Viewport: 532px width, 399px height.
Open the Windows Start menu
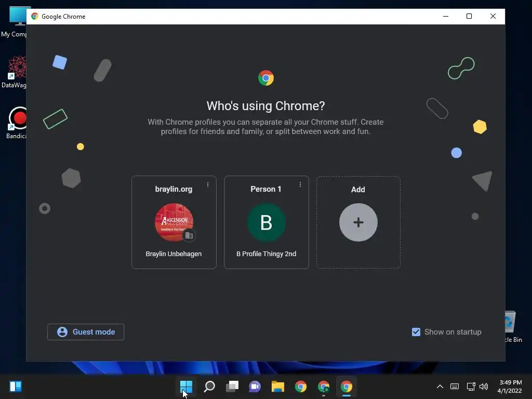pos(187,387)
